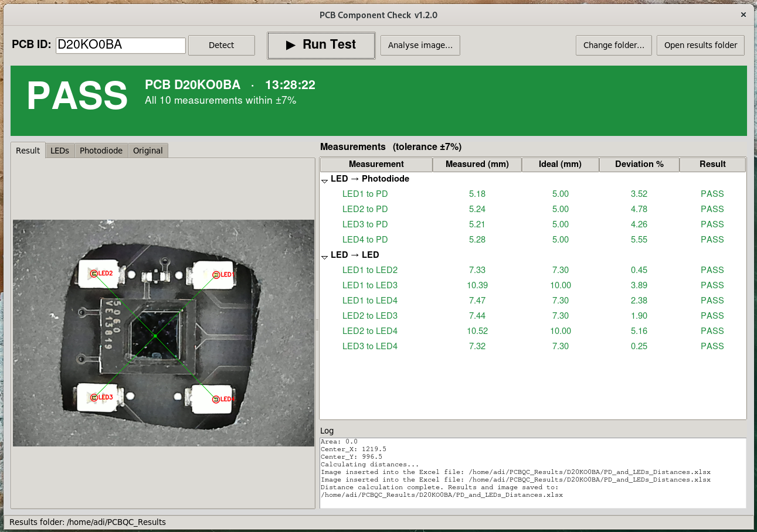Click the Ideal (mm) column header
The height and width of the screenshot is (532, 757).
coord(560,165)
